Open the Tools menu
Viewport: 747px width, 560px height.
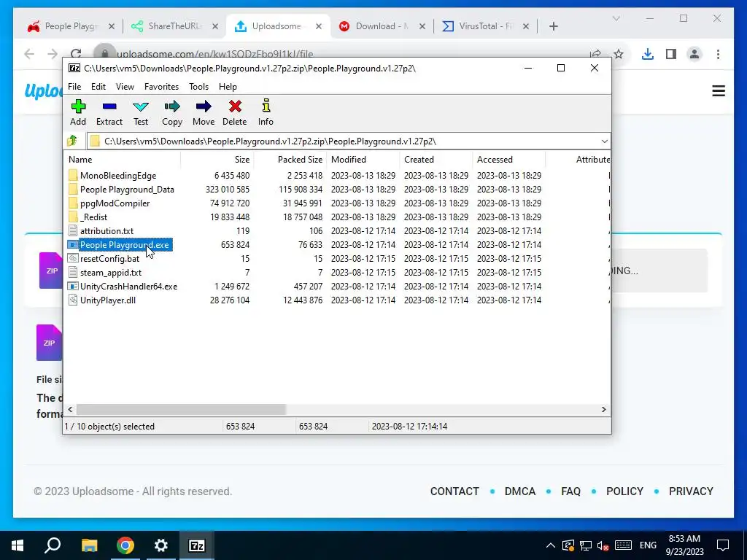pos(198,87)
